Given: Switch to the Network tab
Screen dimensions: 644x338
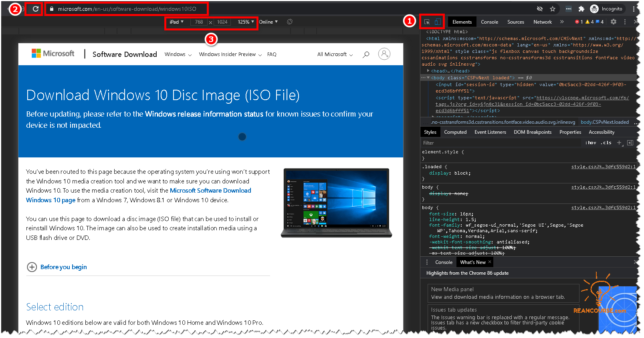Looking at the screenshot, I should tap(542, 22).
